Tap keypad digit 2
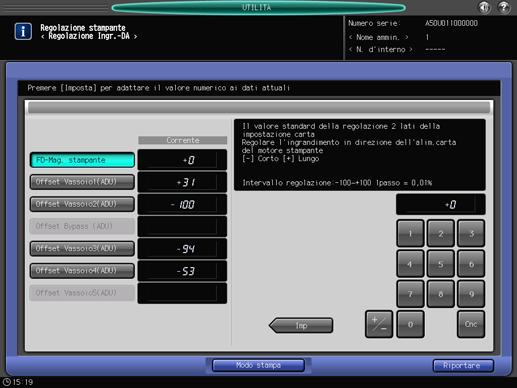This screenshot has height=388, width=517. (441, 233)
